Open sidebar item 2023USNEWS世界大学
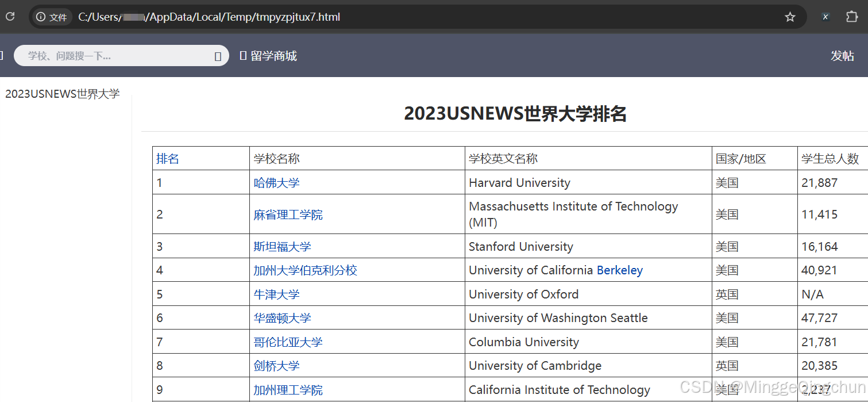The image size is (868, 402). click(62, 94)
